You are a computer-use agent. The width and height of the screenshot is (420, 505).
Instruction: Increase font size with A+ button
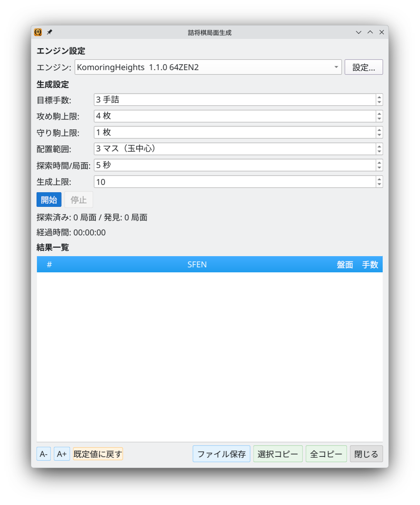pos(62,454)
